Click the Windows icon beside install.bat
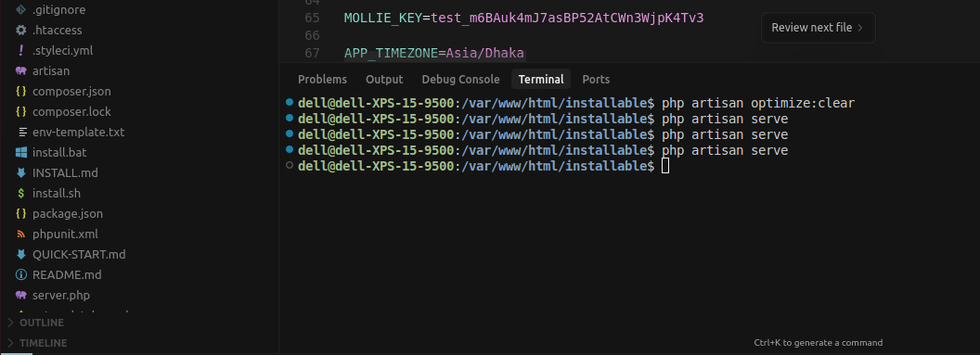The width and height of the screenshot is (980, 355). click(x=20, y=153)
